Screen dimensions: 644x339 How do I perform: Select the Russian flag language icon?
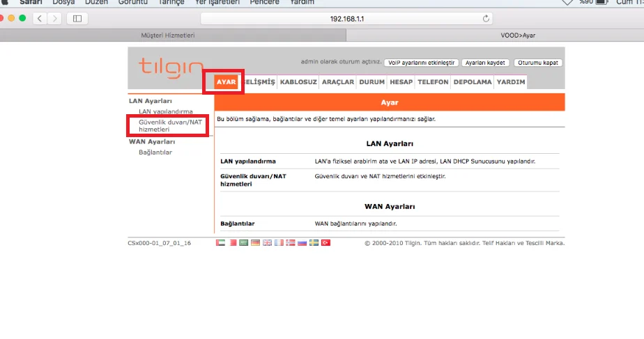coord(302,243)
